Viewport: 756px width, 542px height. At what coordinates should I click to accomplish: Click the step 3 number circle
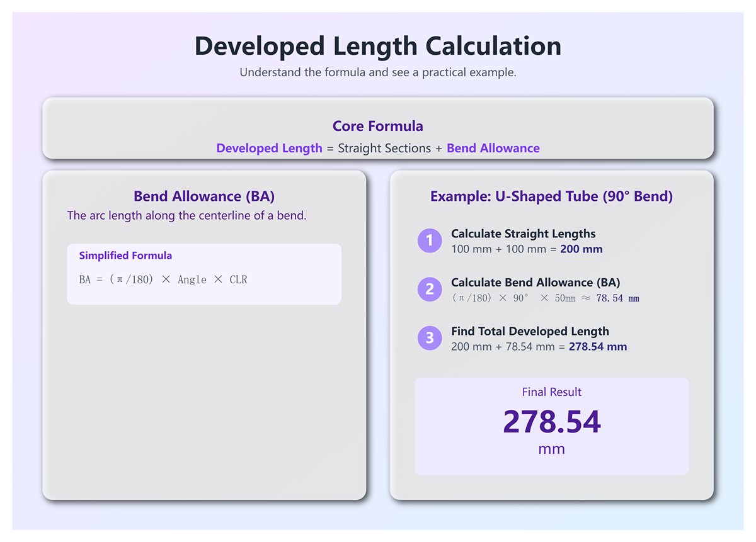pos(430,338)
